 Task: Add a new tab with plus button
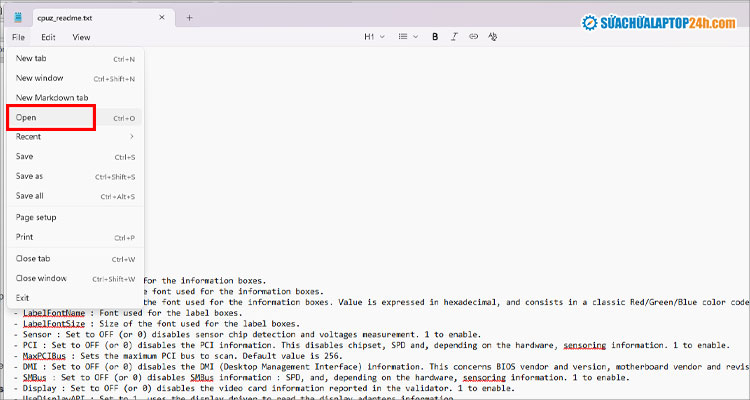click(x=189, y=18)
